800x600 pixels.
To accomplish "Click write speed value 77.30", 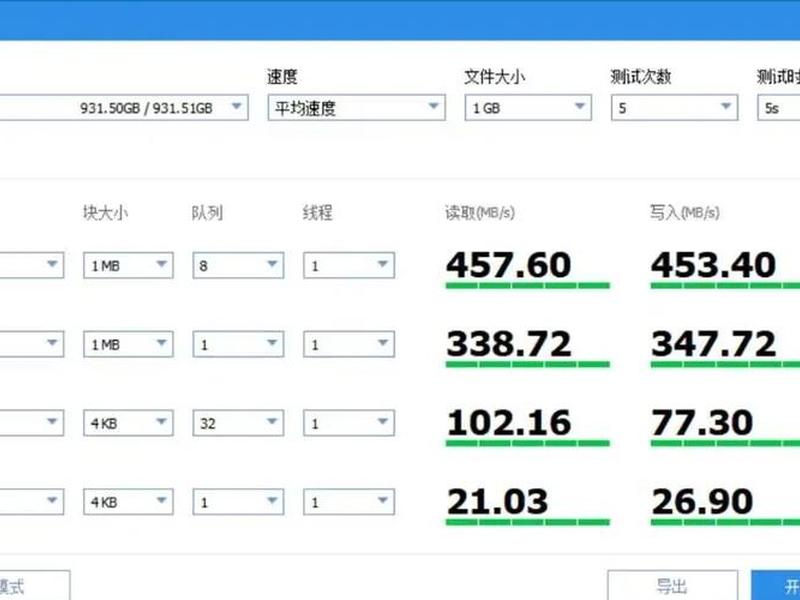I will [702, 422].
